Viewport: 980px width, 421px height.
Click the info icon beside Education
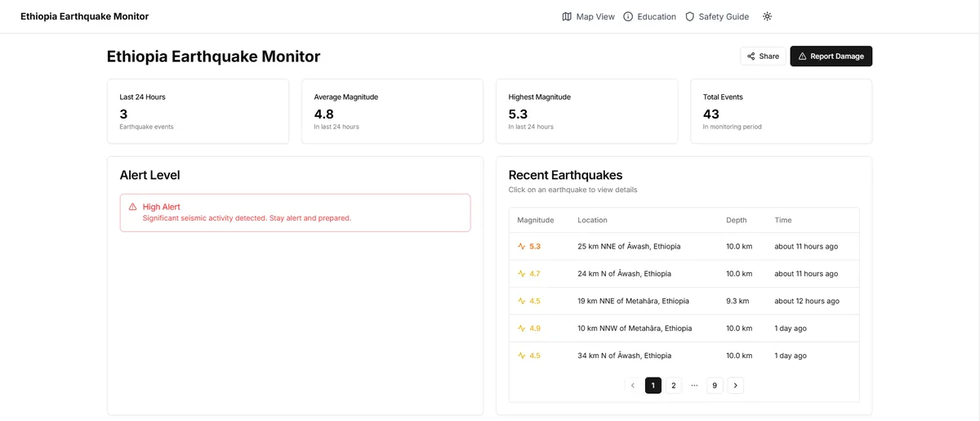click(628, 16)
